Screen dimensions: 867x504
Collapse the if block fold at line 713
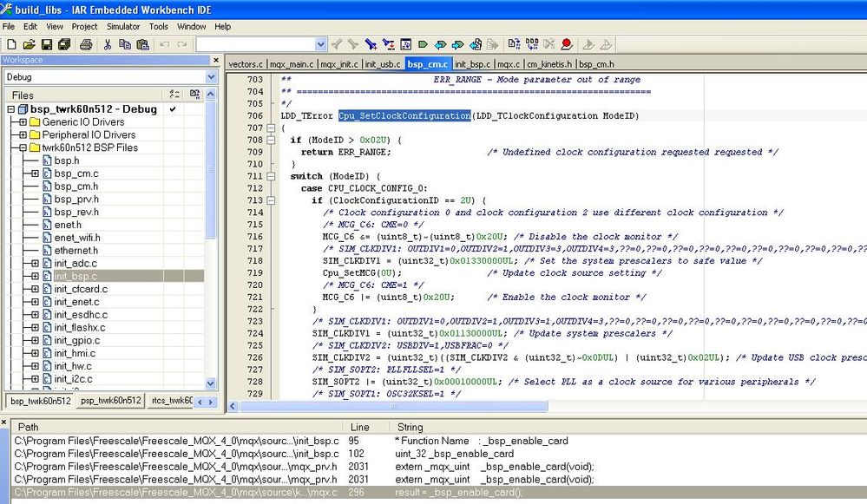tap(271, 200)
